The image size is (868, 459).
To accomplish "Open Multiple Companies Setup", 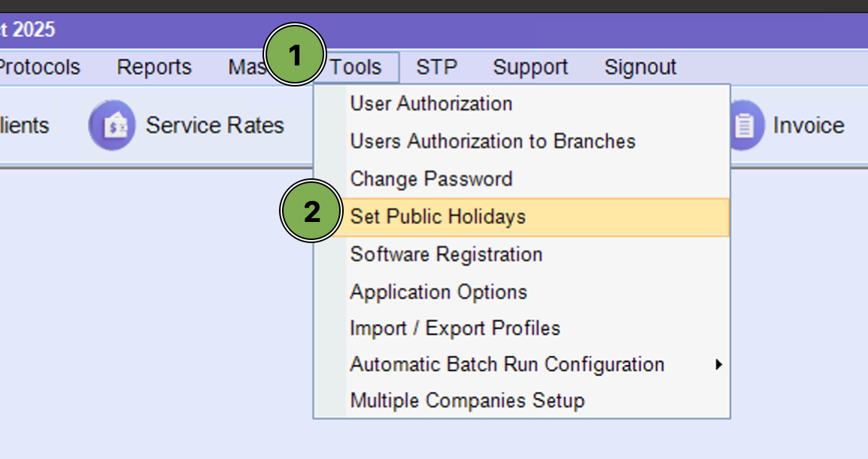I will coord(467,400).
